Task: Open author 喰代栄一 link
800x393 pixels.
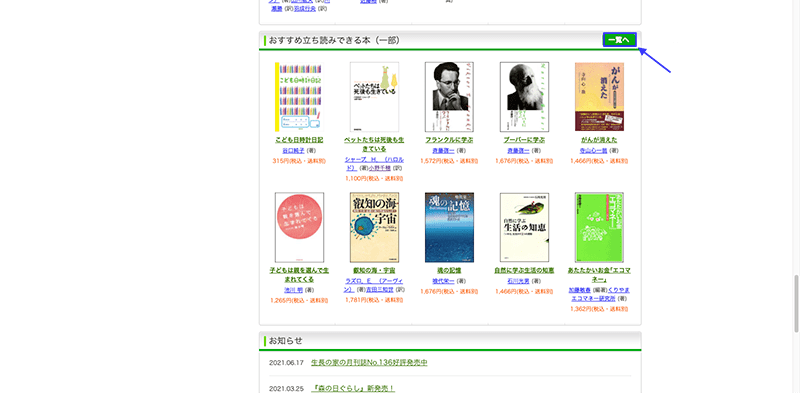Action: point(443,282)
